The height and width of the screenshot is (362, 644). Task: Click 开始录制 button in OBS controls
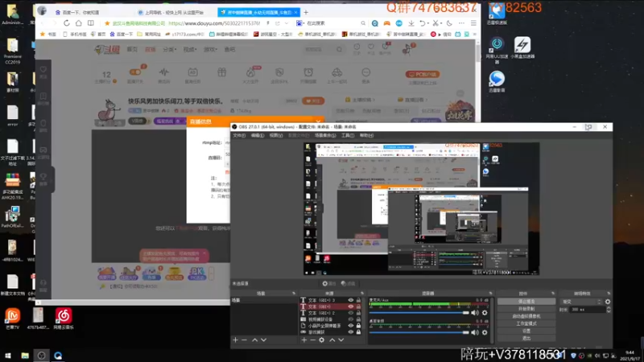(x=526, y=309)
